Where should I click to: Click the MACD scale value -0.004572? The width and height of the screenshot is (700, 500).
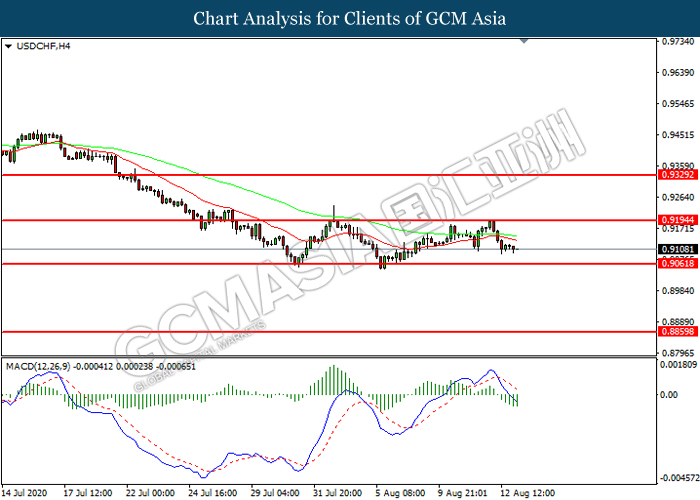pos(679,478)
